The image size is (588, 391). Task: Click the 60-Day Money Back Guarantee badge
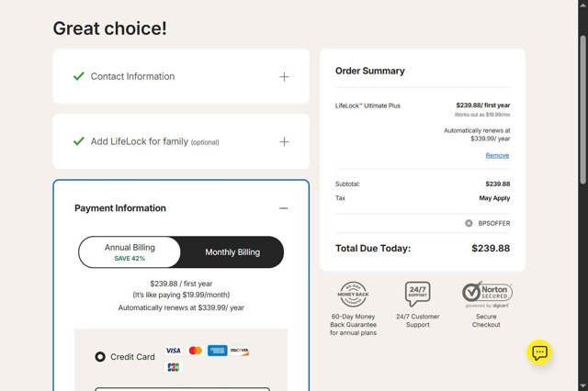coord(354,294)
